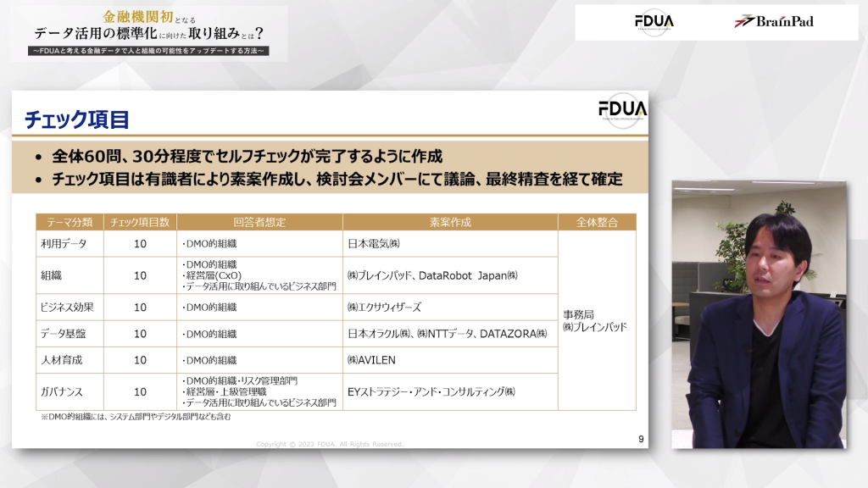Click the FDUA logo in the top-right banner
868x488 pixels.
tap(654, 22)
